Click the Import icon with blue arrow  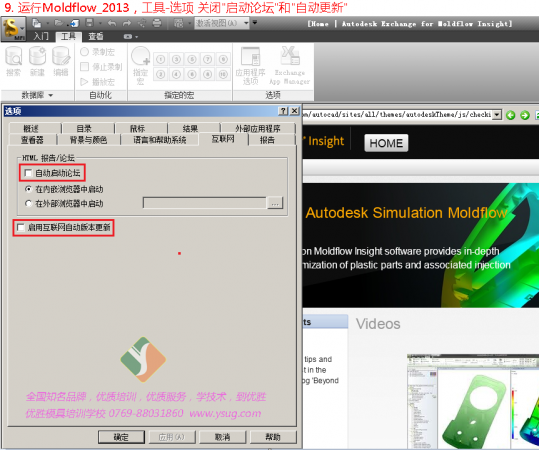[74, 23]
